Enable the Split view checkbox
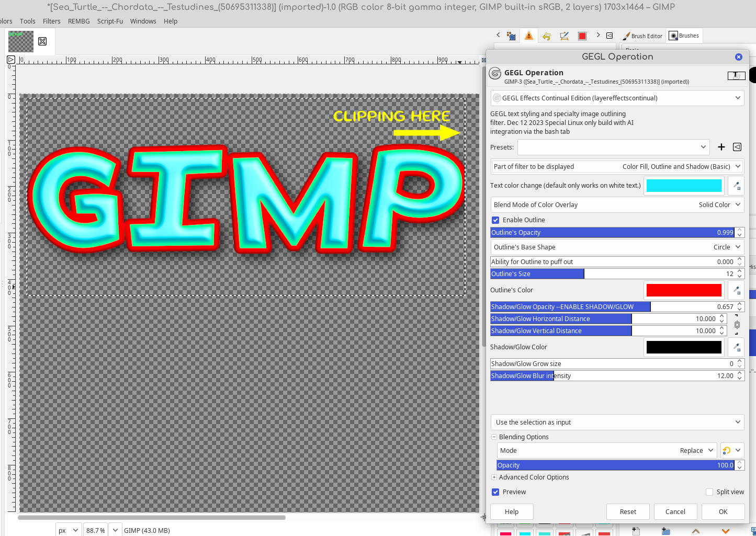The width and height of the screenshot is (756, 536). click(709, 492)
